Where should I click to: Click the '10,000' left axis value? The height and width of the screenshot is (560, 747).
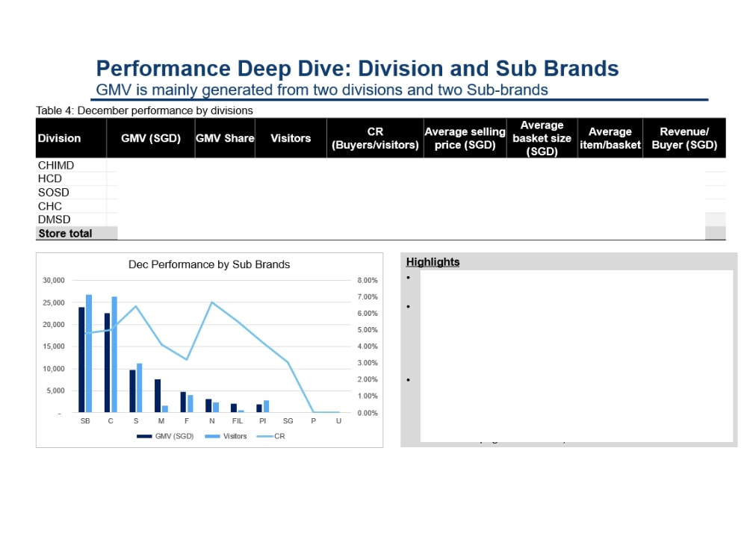pos(53,369)
